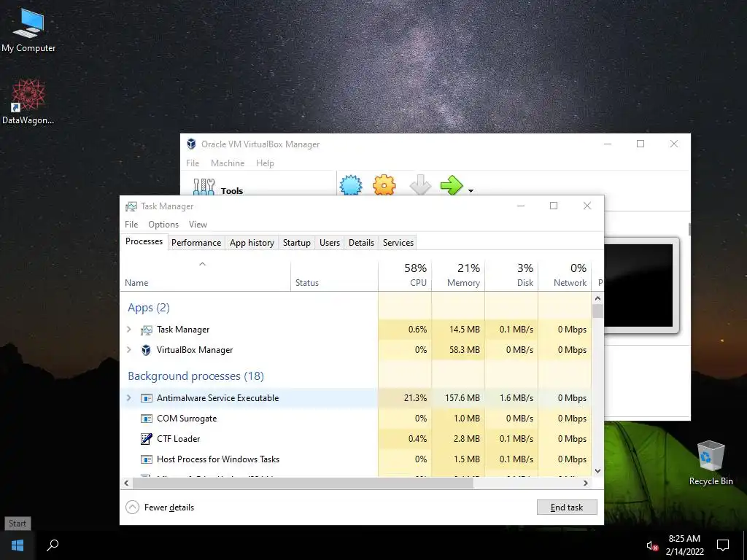Viewport: 747px width, 560px height.
Task: Switch to the Details tab
Action: pyautogui.click(x=361, y=242)
